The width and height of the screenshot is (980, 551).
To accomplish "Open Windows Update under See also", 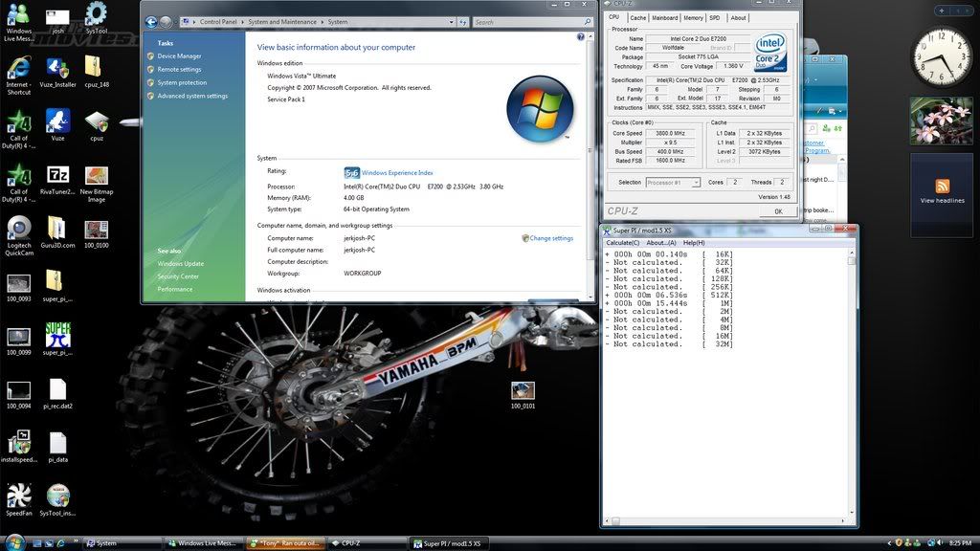I will point(181,264).
